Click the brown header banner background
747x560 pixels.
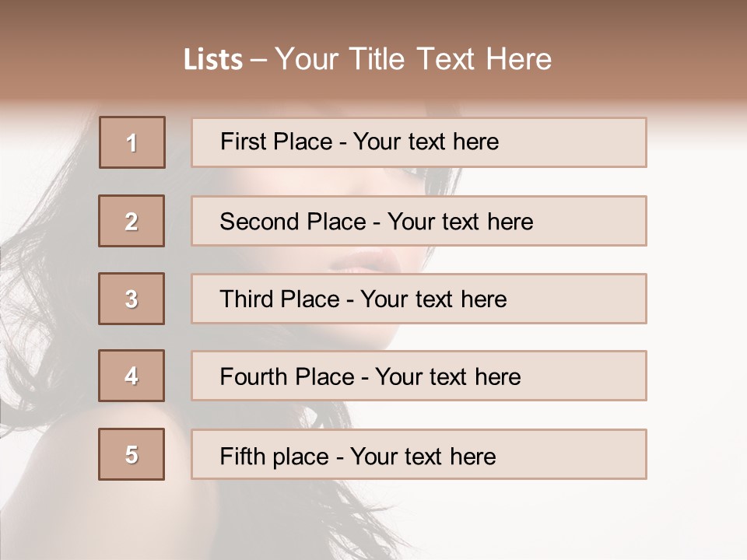pos(644,47)
